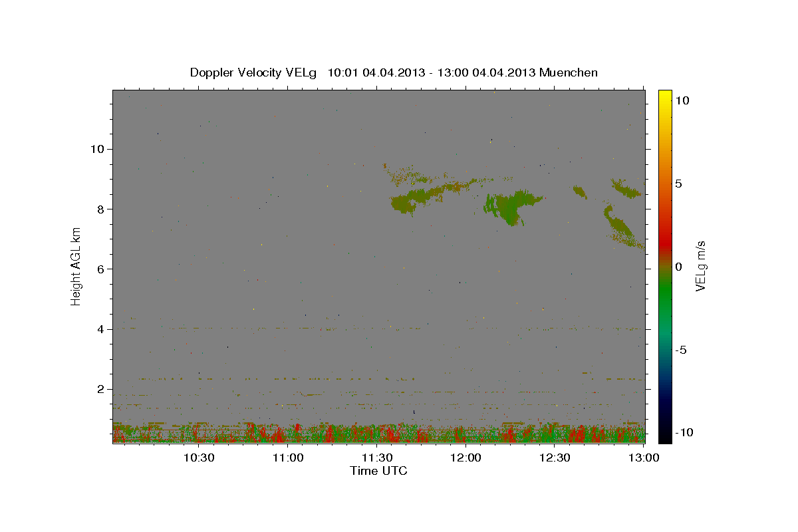Click the cloud echo near 12:15 at 8 km
The width and height of the screenshot is (798, 532).
point(511,206)
